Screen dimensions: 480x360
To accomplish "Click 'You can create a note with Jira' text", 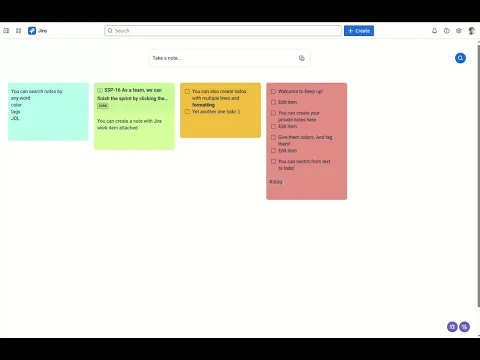I will coord(129,124).
